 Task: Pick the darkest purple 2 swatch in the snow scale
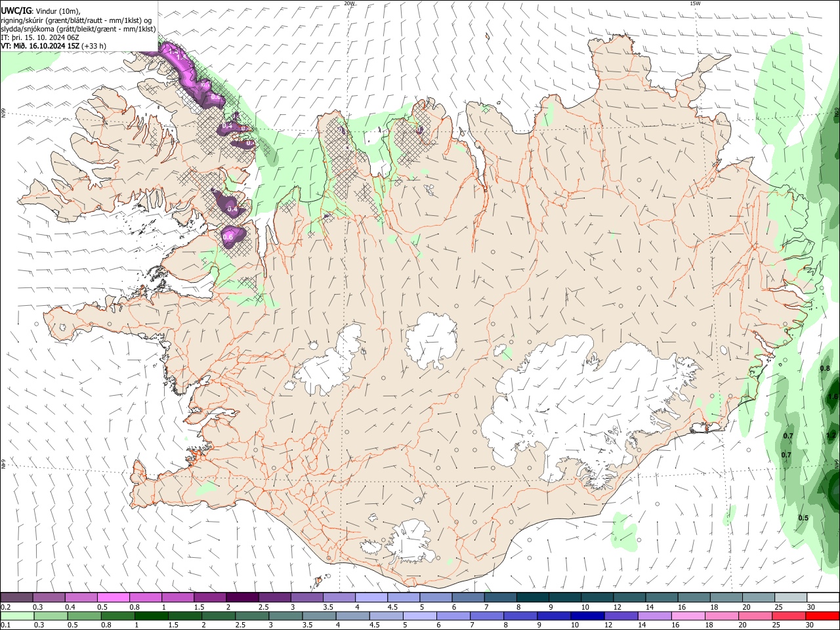point(241,597)
